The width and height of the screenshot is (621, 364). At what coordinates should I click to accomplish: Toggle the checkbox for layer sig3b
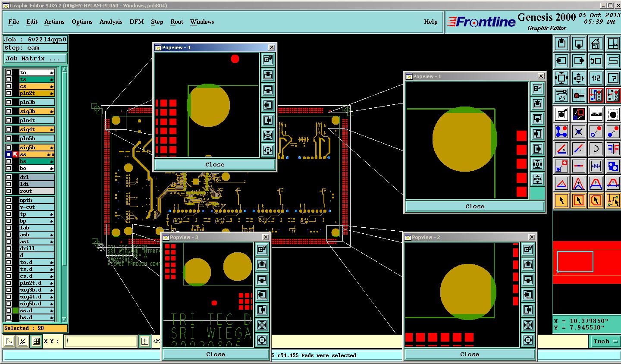click(x=9, y=111)
